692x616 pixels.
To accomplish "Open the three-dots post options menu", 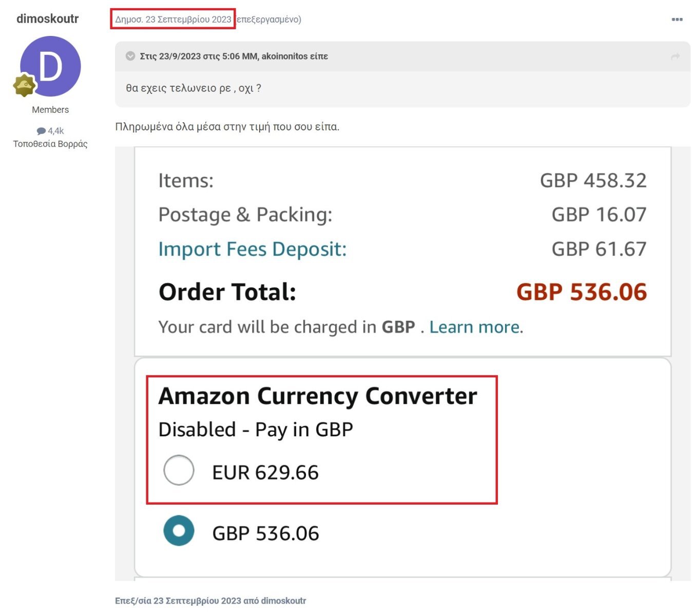I will 677,20.
